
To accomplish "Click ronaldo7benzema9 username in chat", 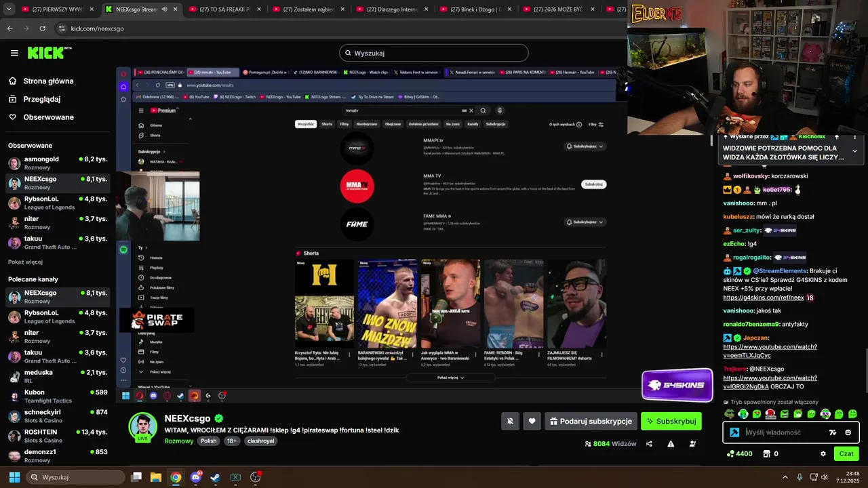I will pos(751,324).
